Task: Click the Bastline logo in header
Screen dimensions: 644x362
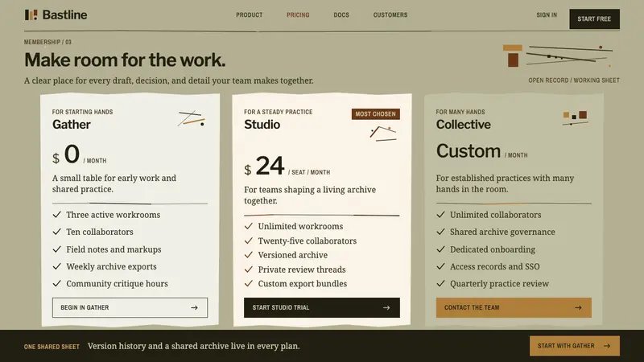Action: point(56,14)
